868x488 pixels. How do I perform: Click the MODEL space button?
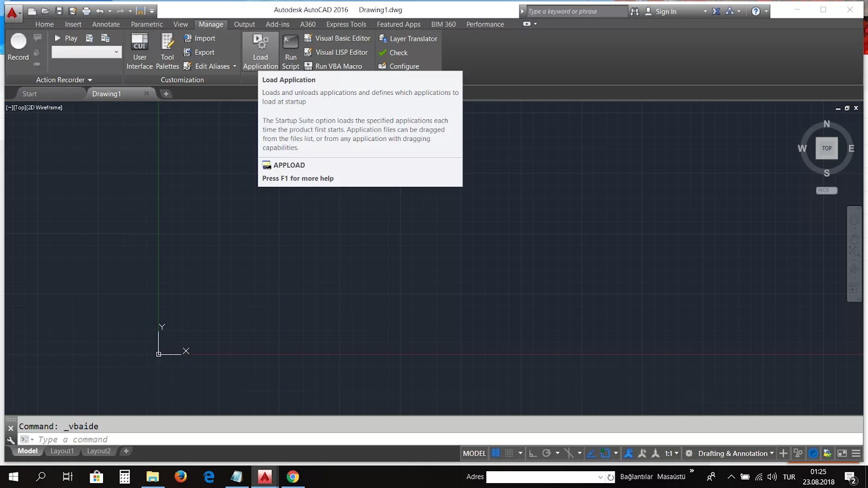[474, 453]
